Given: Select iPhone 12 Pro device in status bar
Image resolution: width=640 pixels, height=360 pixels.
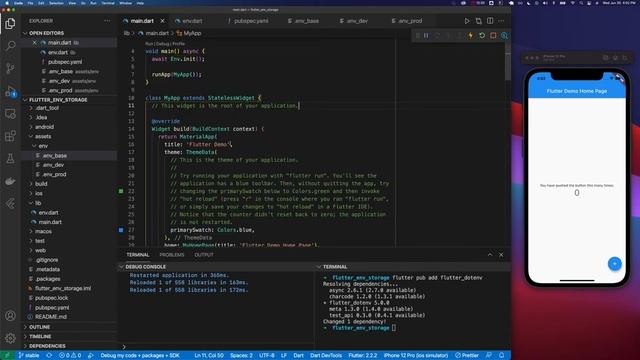Looking at the screenshot, I should coord(416,356).
